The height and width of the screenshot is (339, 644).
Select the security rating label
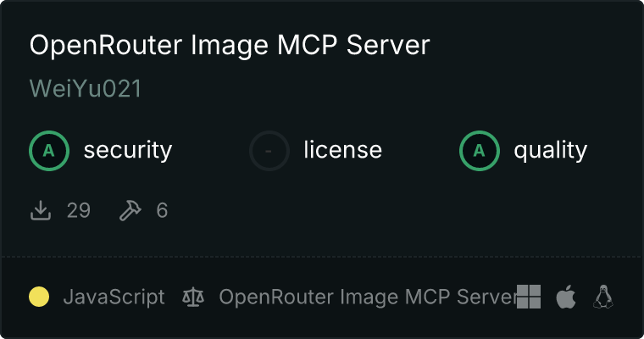128,150
